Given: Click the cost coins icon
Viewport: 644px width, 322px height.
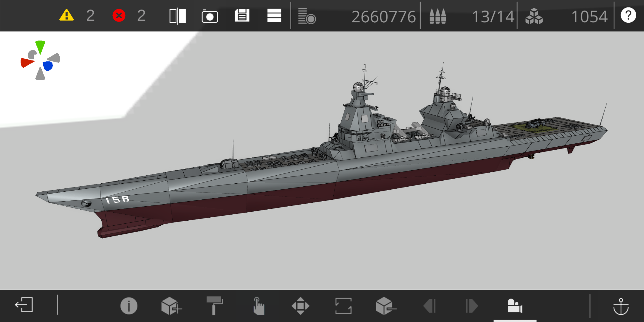Looking at the screenshot, I should tap(307, 16).
